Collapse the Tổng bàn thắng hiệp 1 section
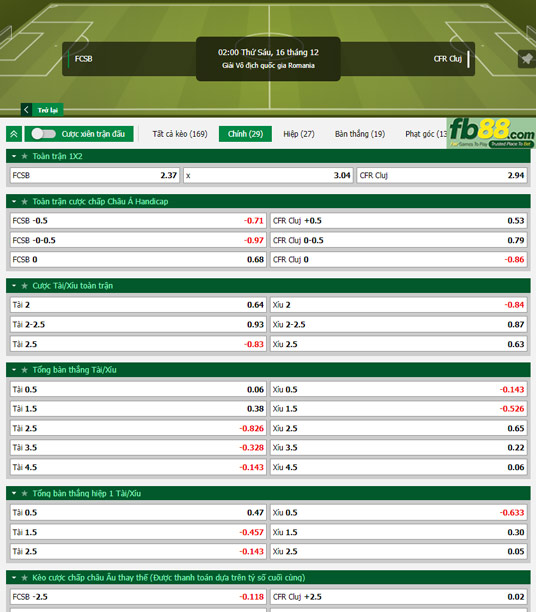The width and height of the screenshot is (536, 612). [14, 493]
